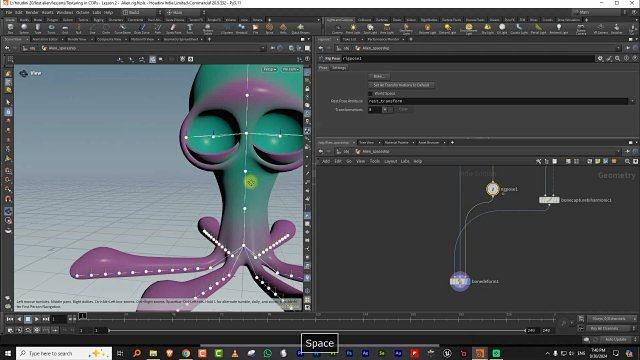640x360 pixels.
Task: Open Chrome from the taskbar
Action: point(186,353)
